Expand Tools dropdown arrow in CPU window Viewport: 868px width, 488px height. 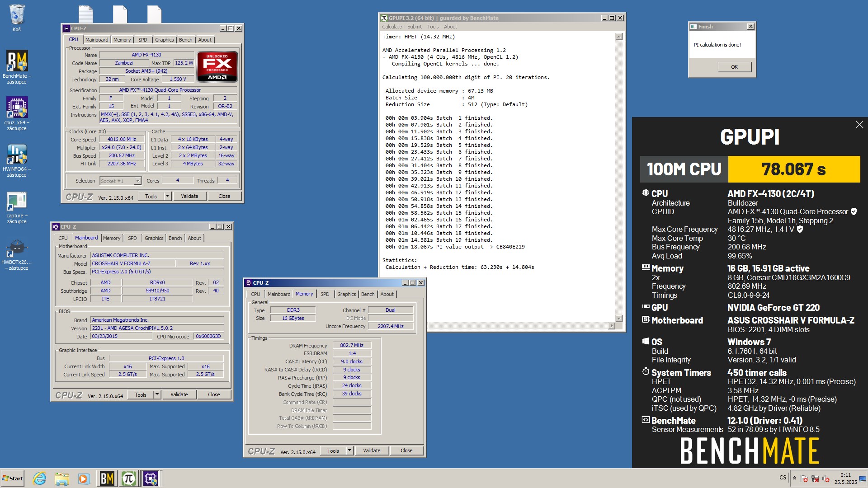pyautogui.click(x=167, y=196)
